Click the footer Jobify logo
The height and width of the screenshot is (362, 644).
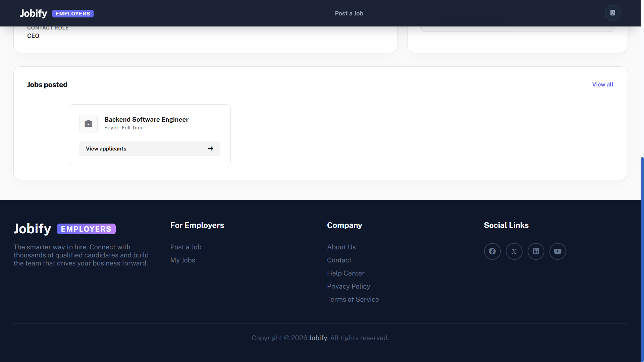pos(32,229)
